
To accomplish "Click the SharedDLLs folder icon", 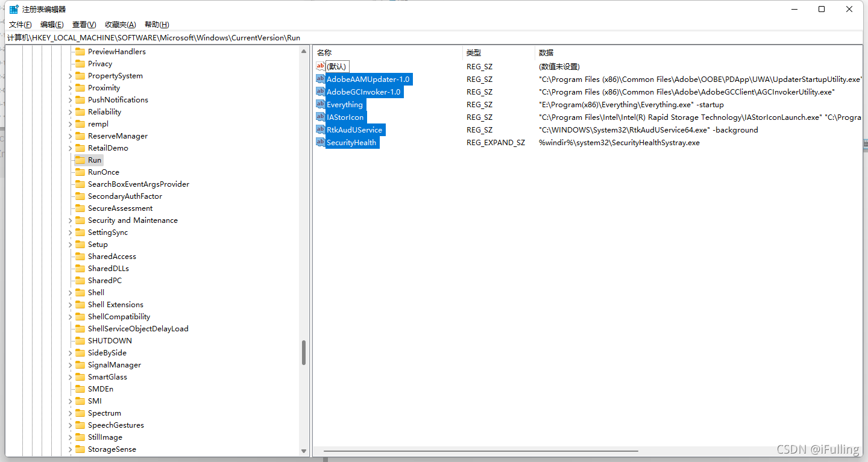I will [x=80, y=268].
